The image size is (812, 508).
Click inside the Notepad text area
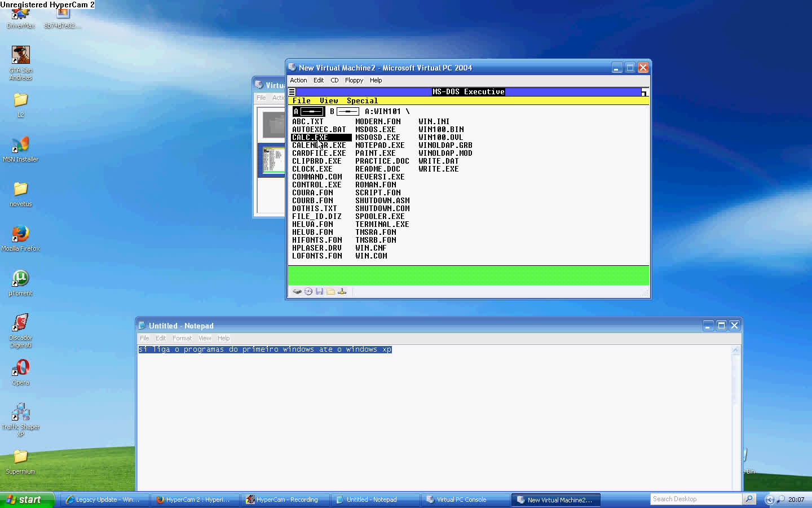coord(434,418)
